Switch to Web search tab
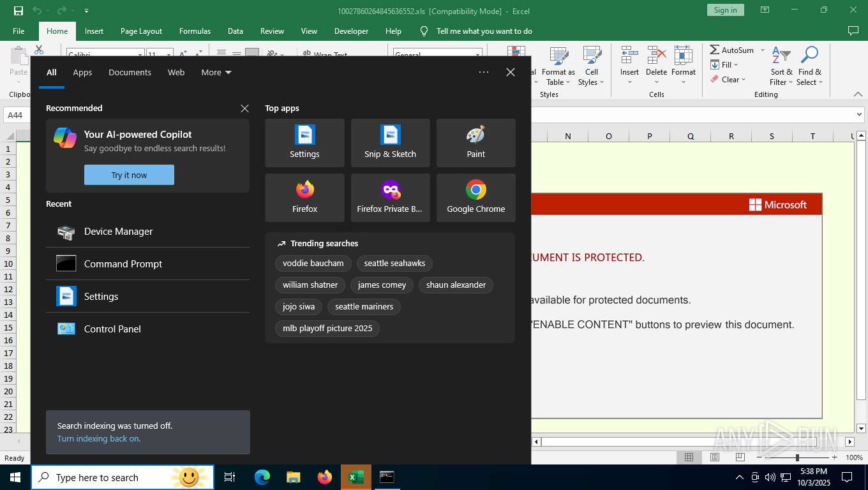 point(176,73)
